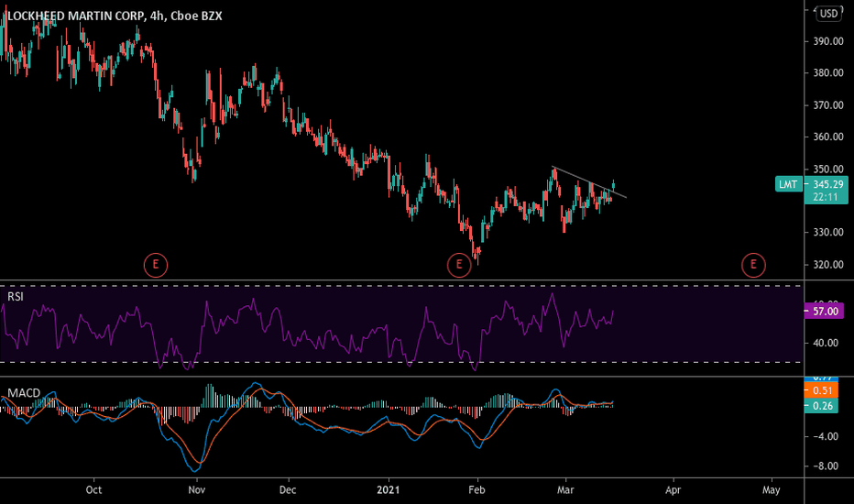The image size is (854, 504).
Task: Click the 360.00 price axis label
Action: pyautogui.click(x=828, y=137)
